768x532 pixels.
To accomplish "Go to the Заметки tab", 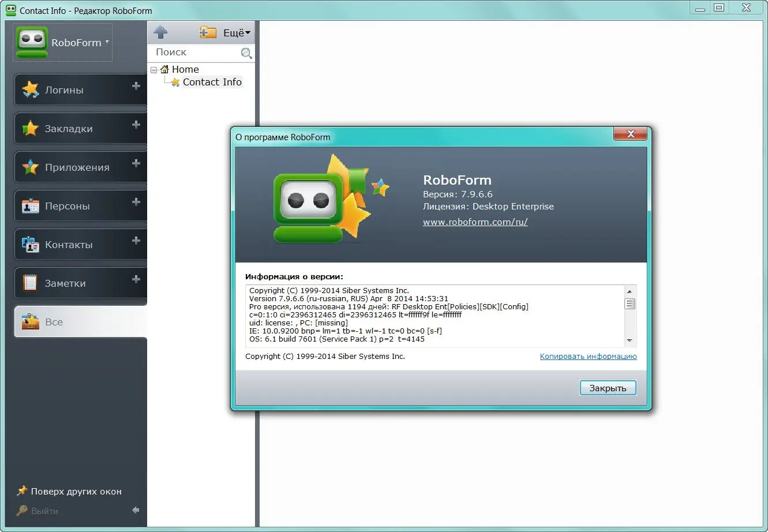I will 80,283.
